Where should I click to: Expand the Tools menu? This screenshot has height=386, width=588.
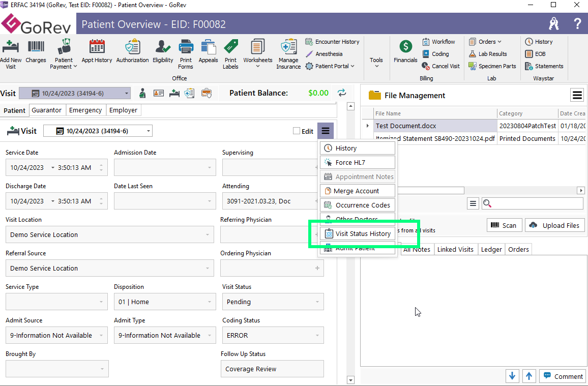[x=376, y=62]
